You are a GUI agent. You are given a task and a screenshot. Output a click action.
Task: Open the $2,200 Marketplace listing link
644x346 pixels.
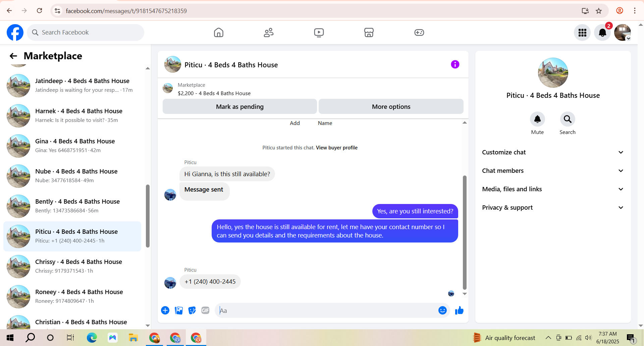tap(214, 93)
